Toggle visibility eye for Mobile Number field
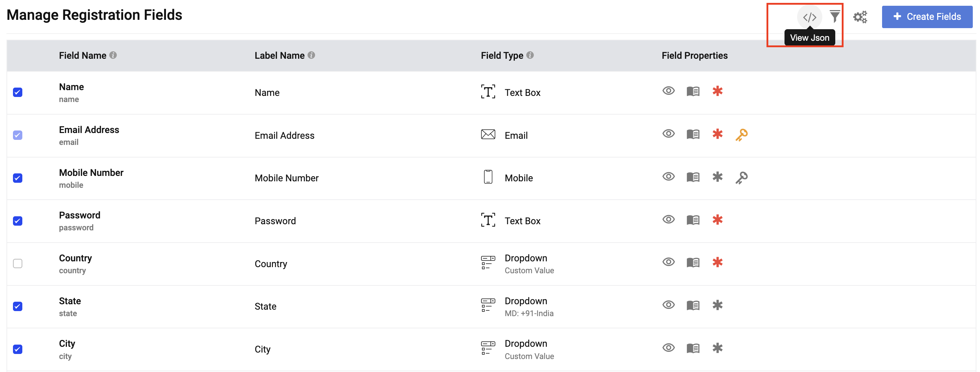980x372 pixels. point(669,177)
